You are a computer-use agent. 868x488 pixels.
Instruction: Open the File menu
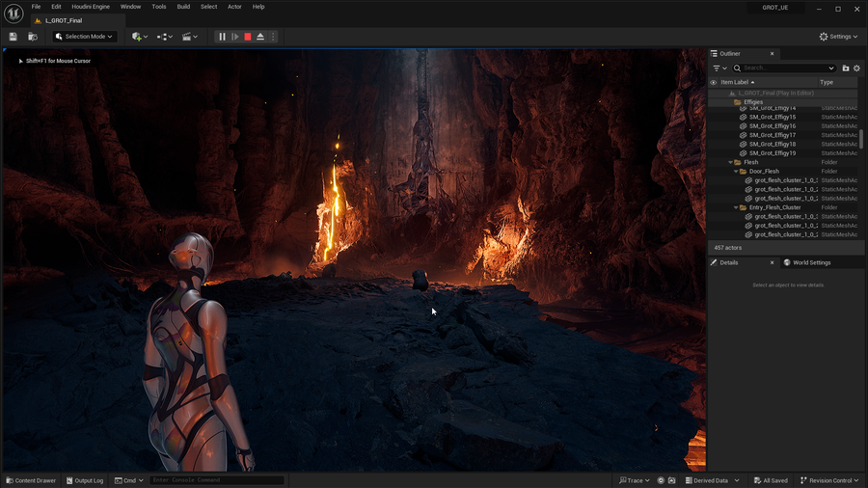click(x=36, y=7)
